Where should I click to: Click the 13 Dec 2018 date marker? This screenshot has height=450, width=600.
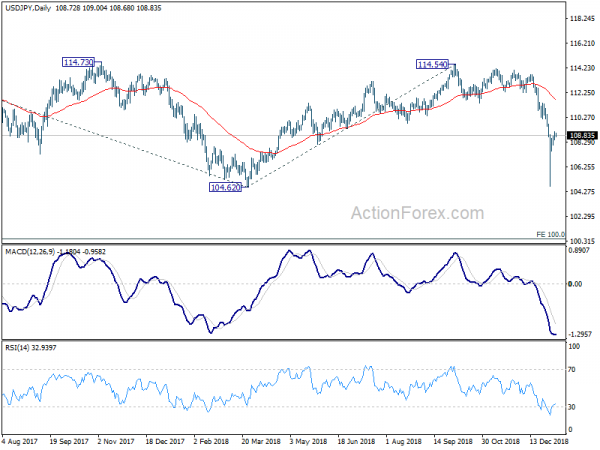pos(549,441)
